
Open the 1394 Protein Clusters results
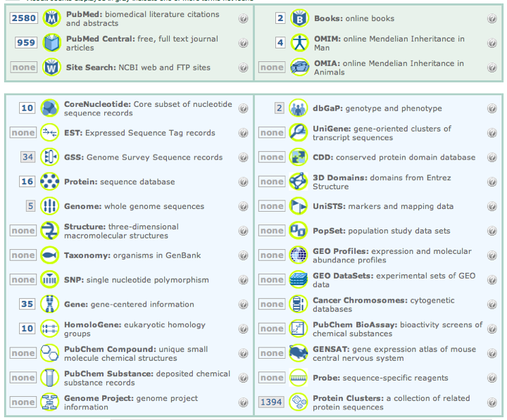[271, 402]
